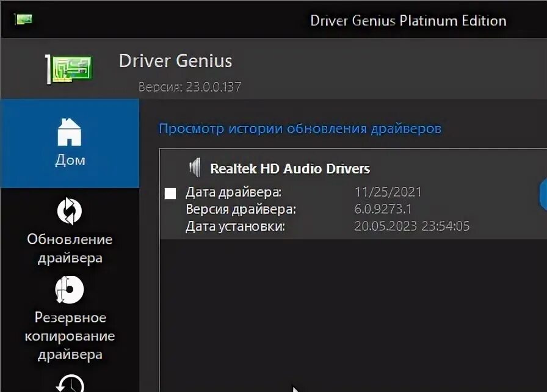Open the Обновление драйвера section label
The image size is (547, 392).
click(x=70, y=249)
